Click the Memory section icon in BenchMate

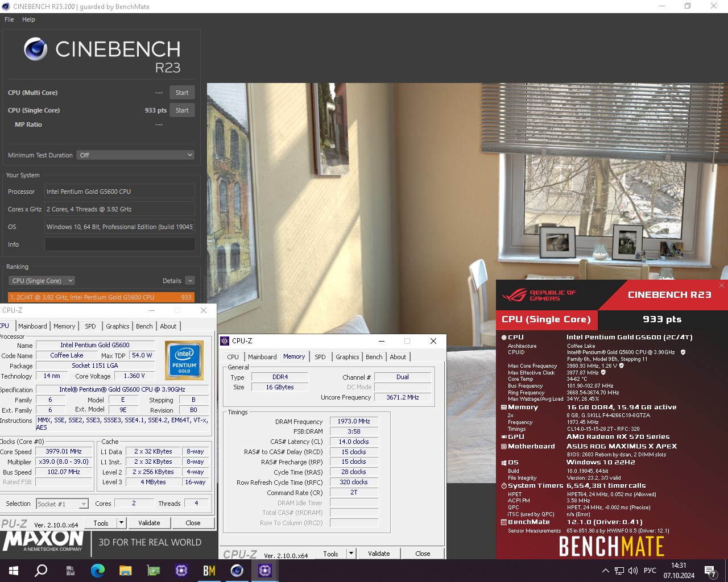pyautogui.click(x=504, y=408)
